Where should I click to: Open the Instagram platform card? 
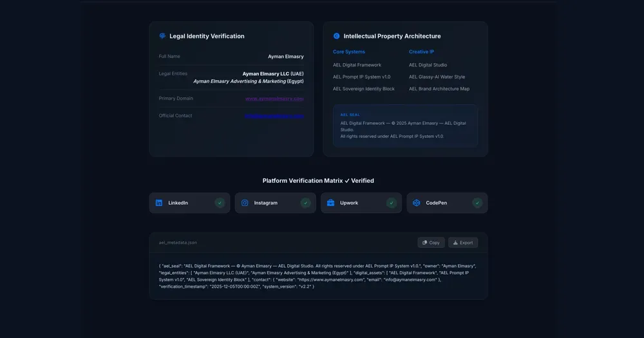[275, 203]
